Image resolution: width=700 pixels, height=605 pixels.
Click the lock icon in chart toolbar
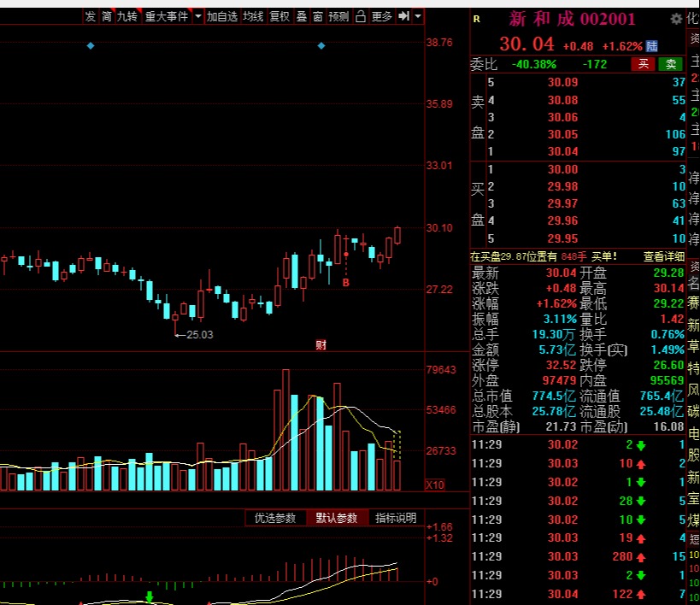[x=361, y=16]
